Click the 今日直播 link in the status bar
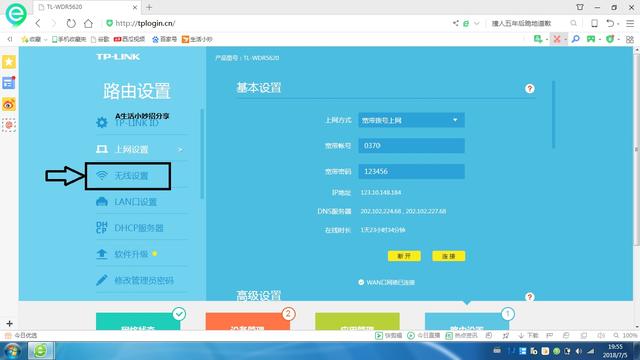The image size is (640, 360). tap(424, 336)
